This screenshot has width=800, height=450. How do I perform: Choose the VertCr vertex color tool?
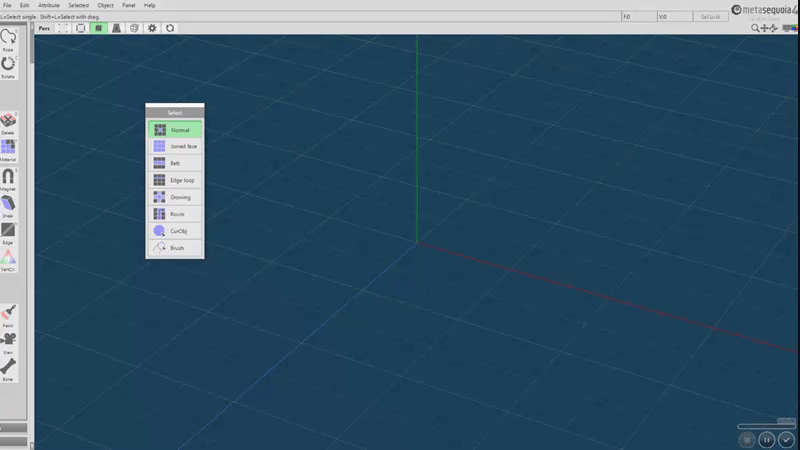click(8, 260)
